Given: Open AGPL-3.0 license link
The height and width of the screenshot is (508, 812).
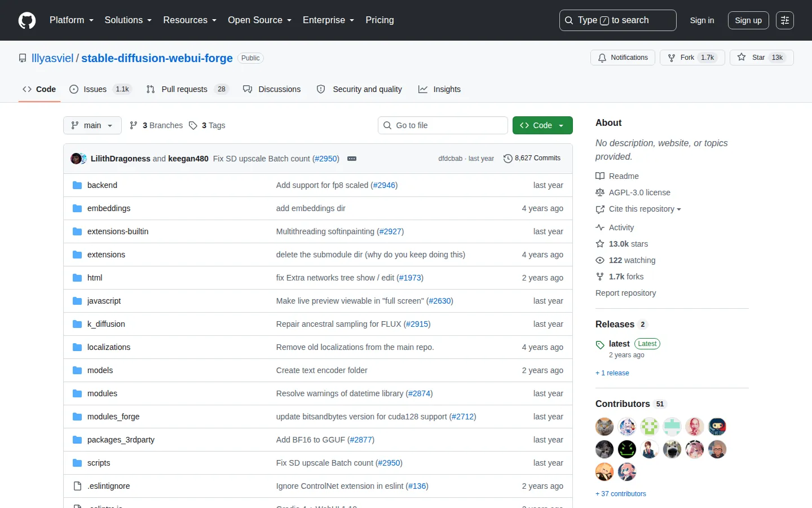Looking at the screenshot, I should [633, 192].
